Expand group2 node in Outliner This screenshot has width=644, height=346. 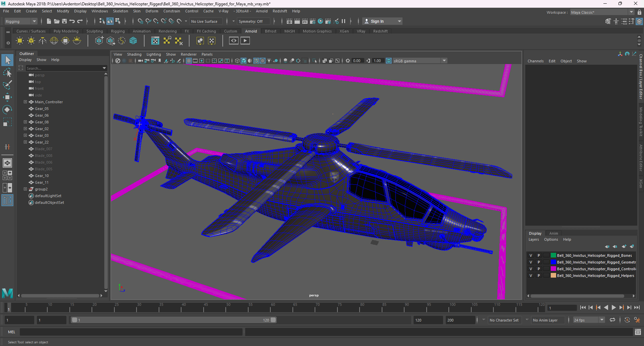pyautogui.click(x=25, y=189)
